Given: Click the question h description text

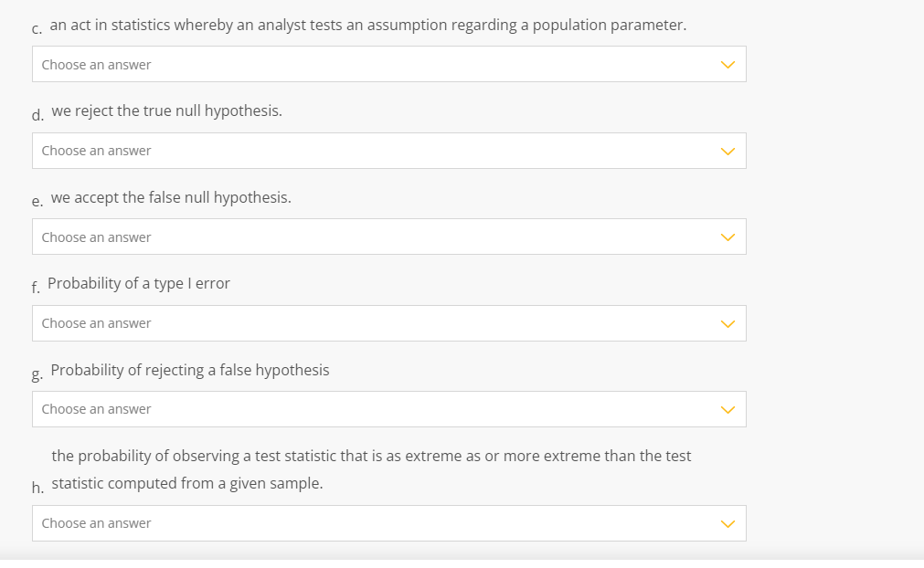Looking at the screenshot, I should 370,468.
